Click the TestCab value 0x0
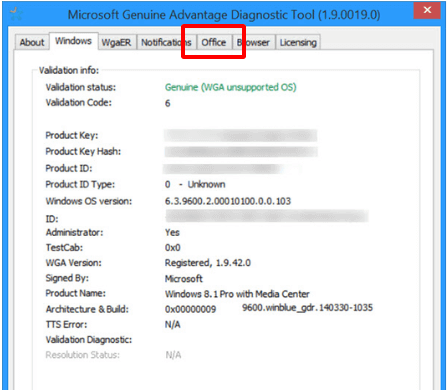 point(173,248)
